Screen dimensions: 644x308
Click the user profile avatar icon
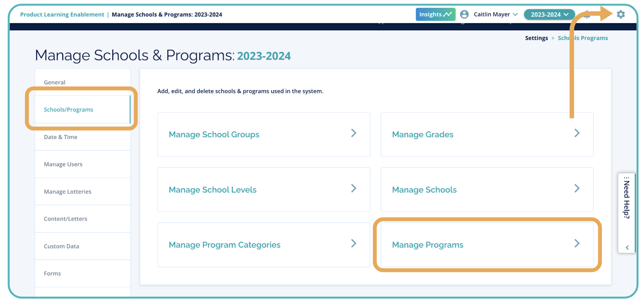tap(464, 14)
